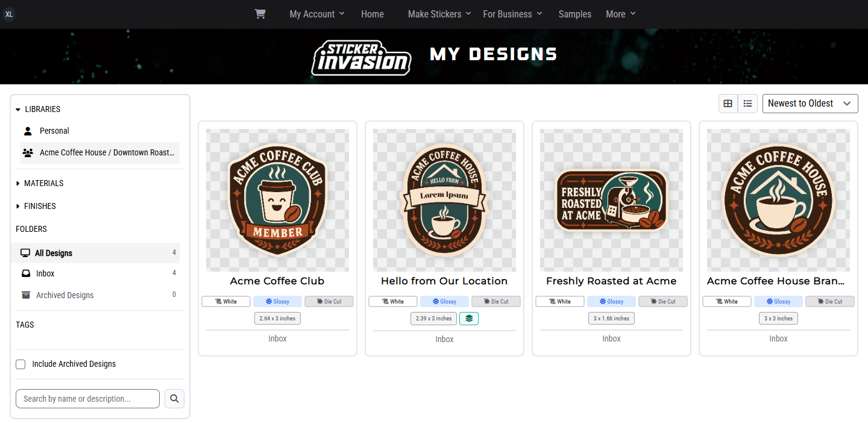868x427 pixels.
Task: Click the search magnifier button
Action: click(174, 399)
